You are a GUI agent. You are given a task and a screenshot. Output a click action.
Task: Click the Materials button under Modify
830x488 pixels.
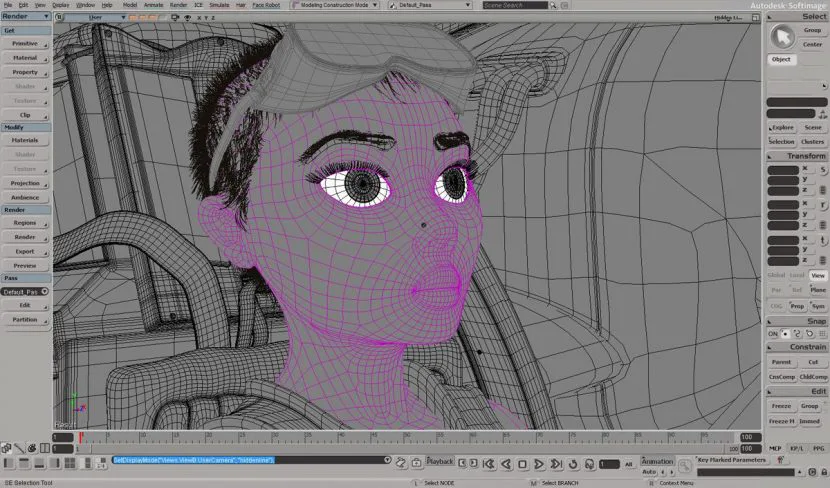click(25, 140)
